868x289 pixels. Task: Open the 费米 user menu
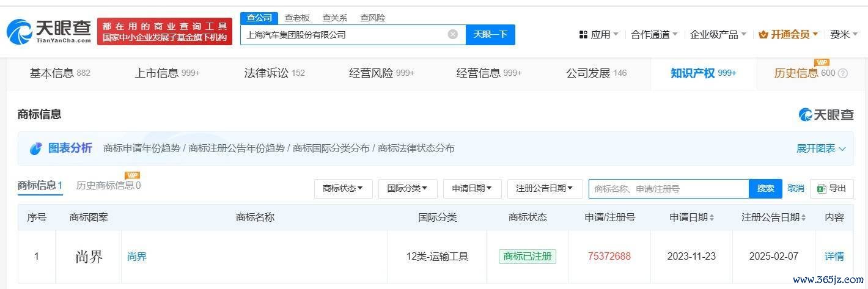(844, 35)
